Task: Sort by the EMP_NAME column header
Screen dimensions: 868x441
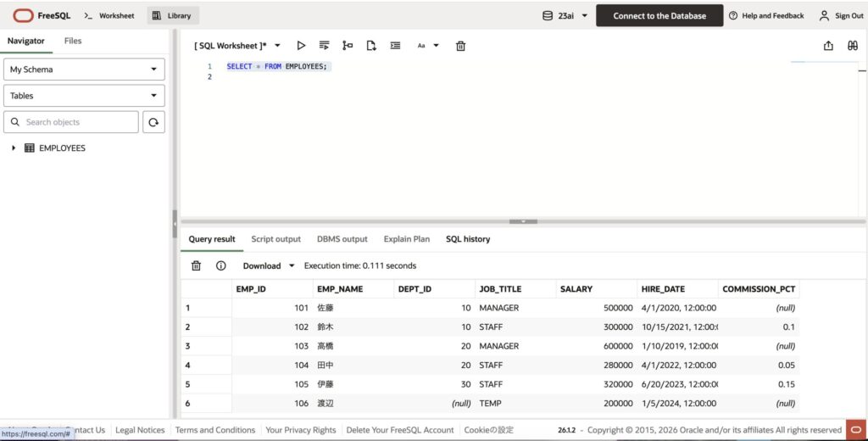Action: (353, 289)
